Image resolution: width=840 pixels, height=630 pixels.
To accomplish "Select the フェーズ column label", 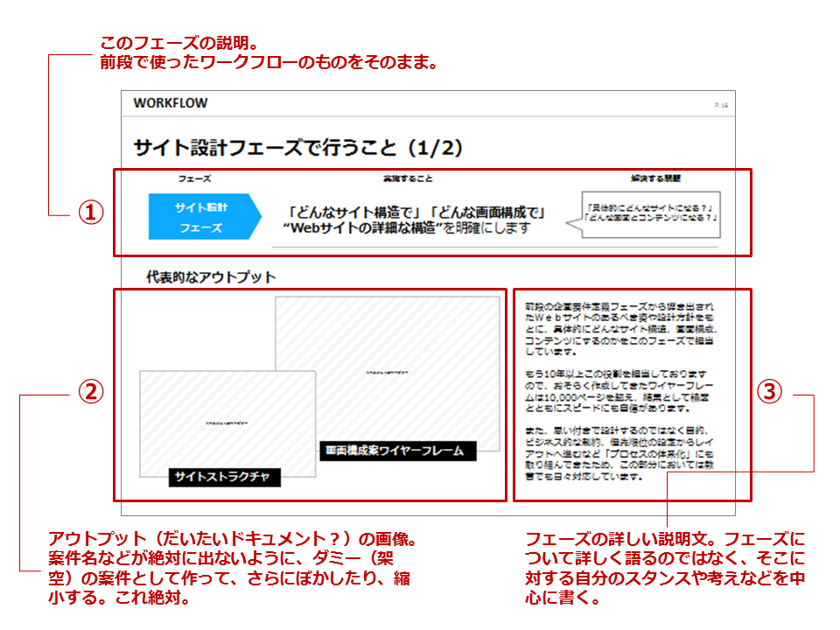I will pos(195,178).
